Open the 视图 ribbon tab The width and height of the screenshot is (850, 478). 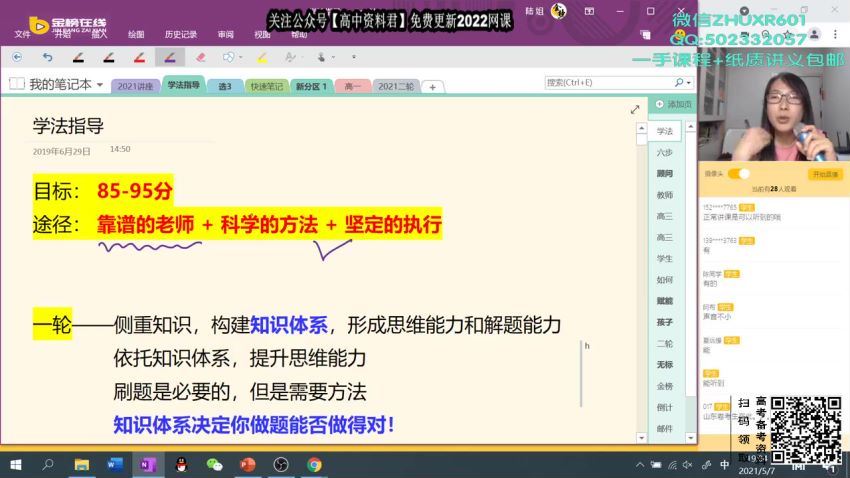pos(262,34)
